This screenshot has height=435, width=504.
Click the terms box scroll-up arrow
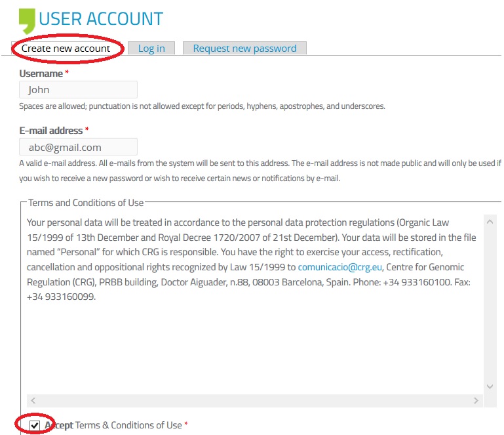click(x=490, y=222)
